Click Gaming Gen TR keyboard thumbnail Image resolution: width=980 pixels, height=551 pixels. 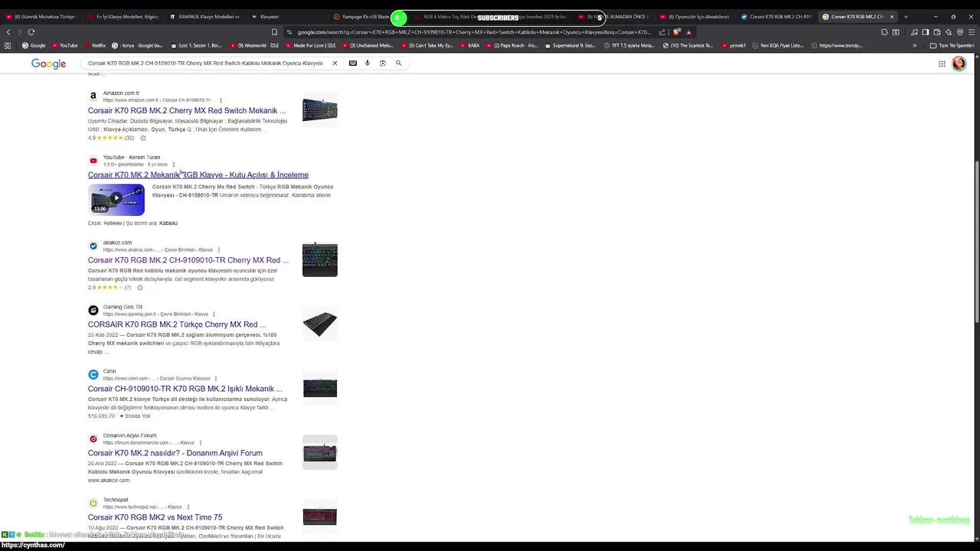pos(320,324)
